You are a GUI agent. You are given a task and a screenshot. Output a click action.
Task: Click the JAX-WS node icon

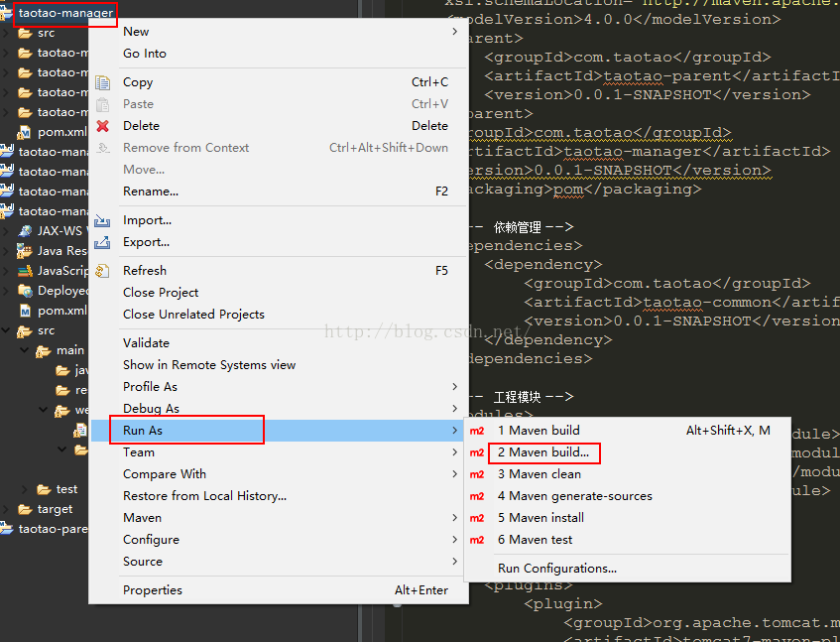coord(25,231)
